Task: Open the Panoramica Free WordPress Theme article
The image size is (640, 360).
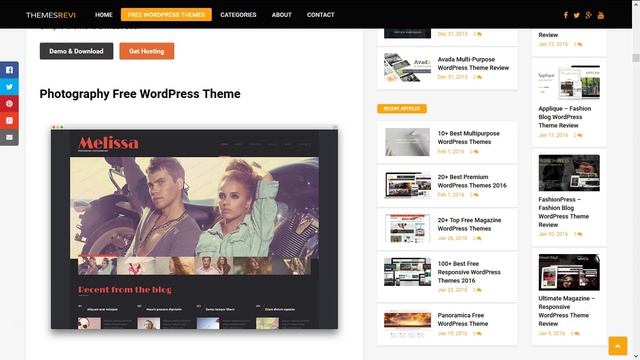Action: tap(462, 319)
